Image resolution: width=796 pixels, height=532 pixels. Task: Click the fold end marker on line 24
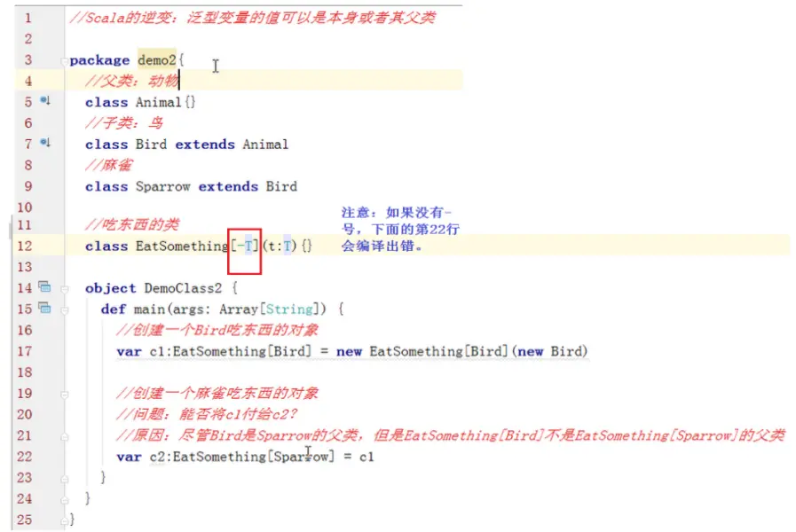[x=65, y=499]
